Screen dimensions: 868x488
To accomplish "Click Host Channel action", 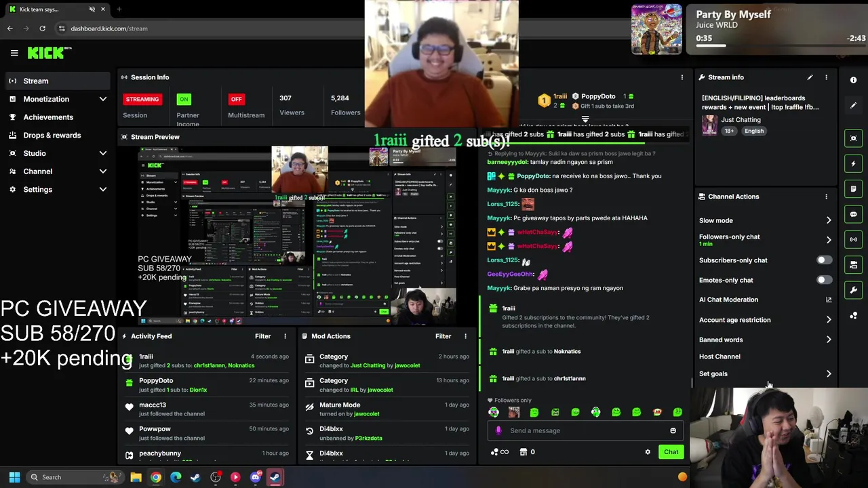I will click(719, 357).
